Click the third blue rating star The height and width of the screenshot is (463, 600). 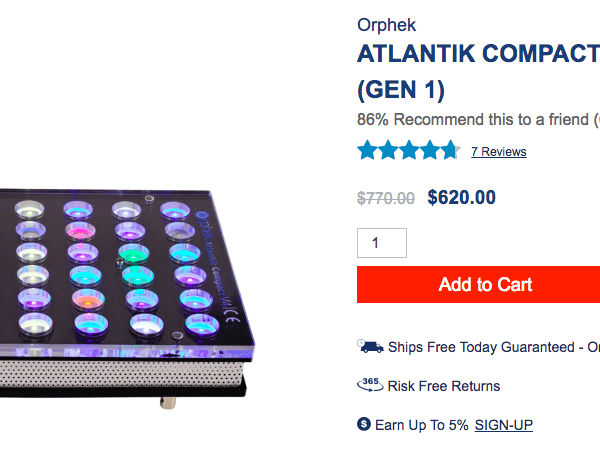[x=409, y=150]
